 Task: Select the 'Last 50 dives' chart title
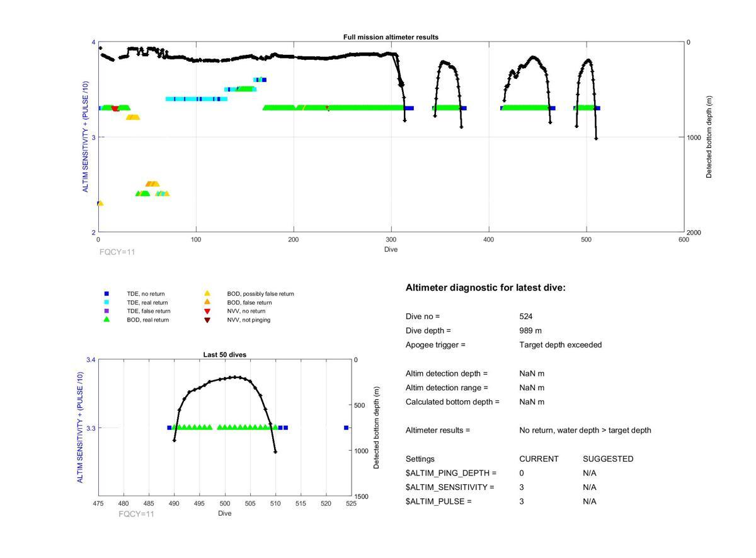pos(225,355)
